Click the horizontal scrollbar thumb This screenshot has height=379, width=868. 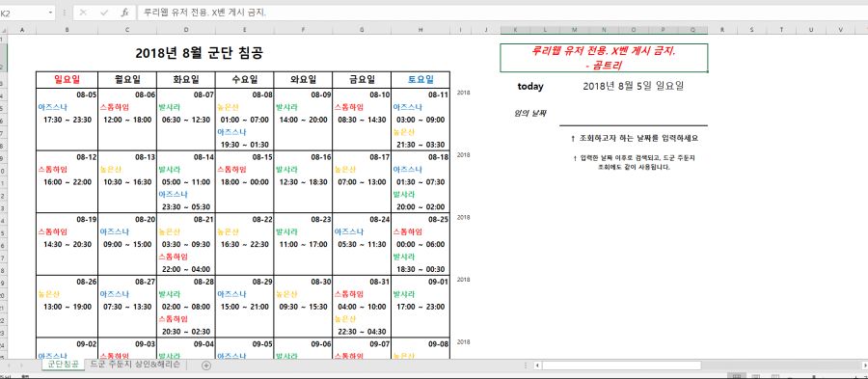(x=622, y=365)
